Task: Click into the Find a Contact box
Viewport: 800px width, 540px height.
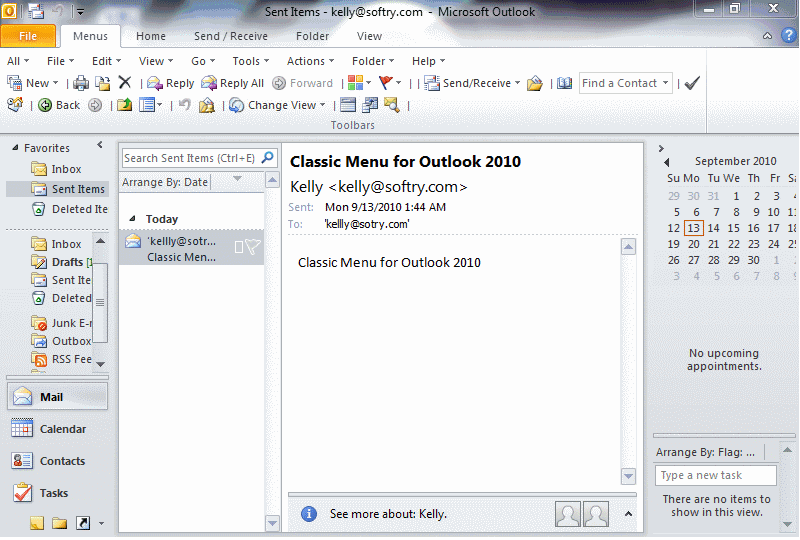Action: (x=619, y=83)
